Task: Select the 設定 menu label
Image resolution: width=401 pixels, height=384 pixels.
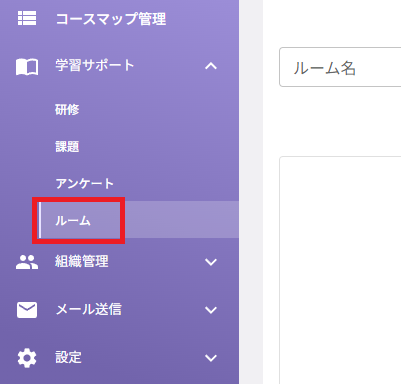Action: pyautogui.click(x=68, y=357)
